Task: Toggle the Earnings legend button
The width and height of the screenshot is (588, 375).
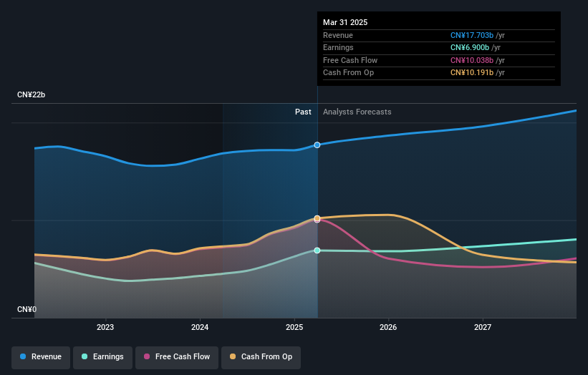Action: click(102, 357)
